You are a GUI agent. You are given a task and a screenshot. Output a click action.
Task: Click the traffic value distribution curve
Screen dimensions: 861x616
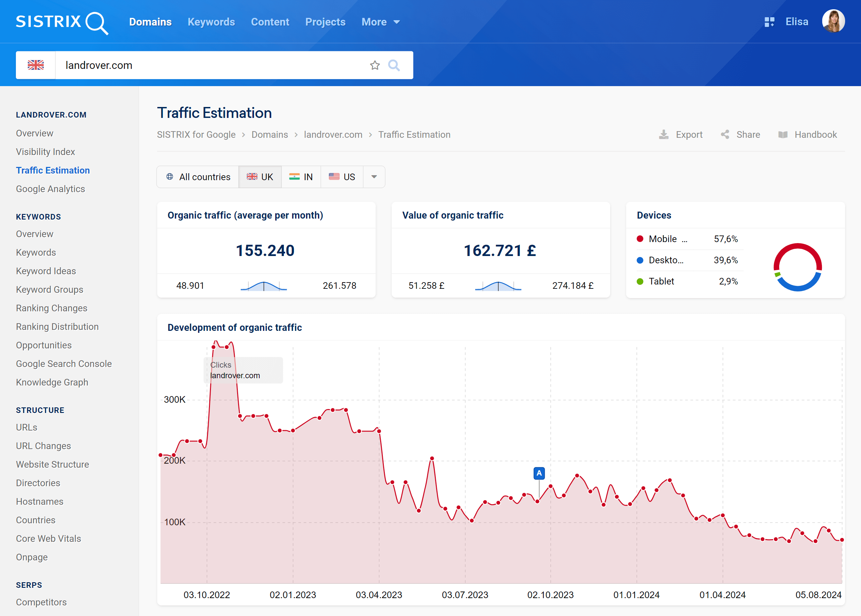pos(498,286)
